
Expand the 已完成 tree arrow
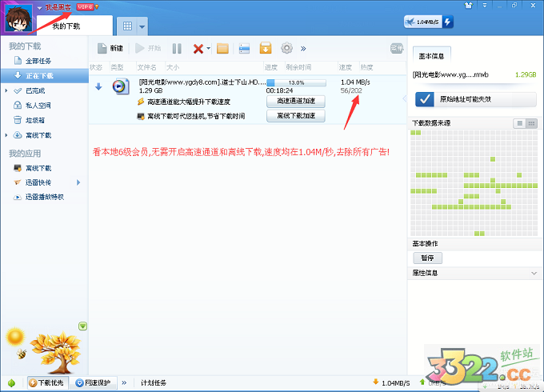[x=6, y=91]
